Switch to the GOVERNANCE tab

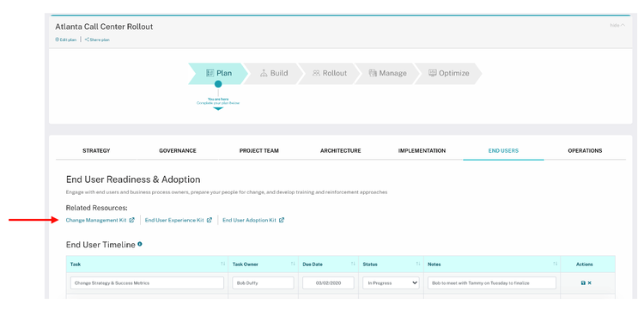[x=178, y=150]
